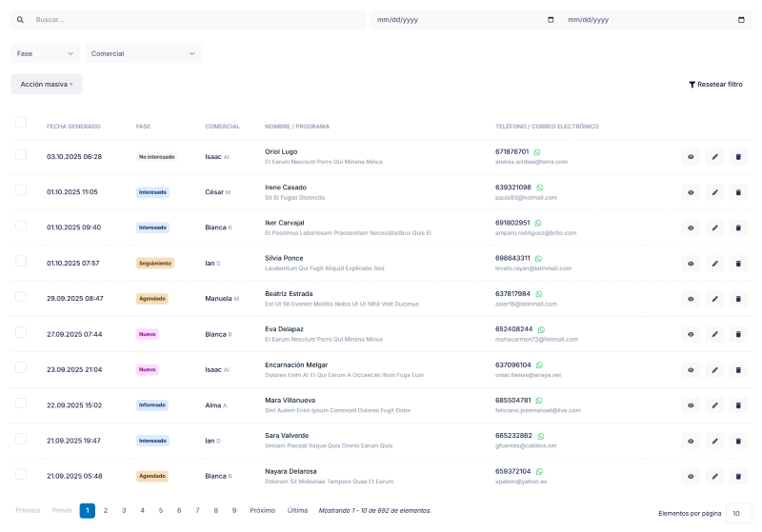The width and height of the screenshot is (762, 532).
Task: Click the eye icon for Oriol Lugo
Action: point(691,156)
